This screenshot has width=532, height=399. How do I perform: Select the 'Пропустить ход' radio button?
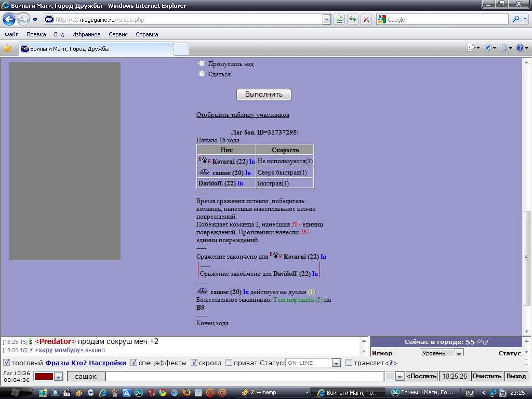click(202, 63)
